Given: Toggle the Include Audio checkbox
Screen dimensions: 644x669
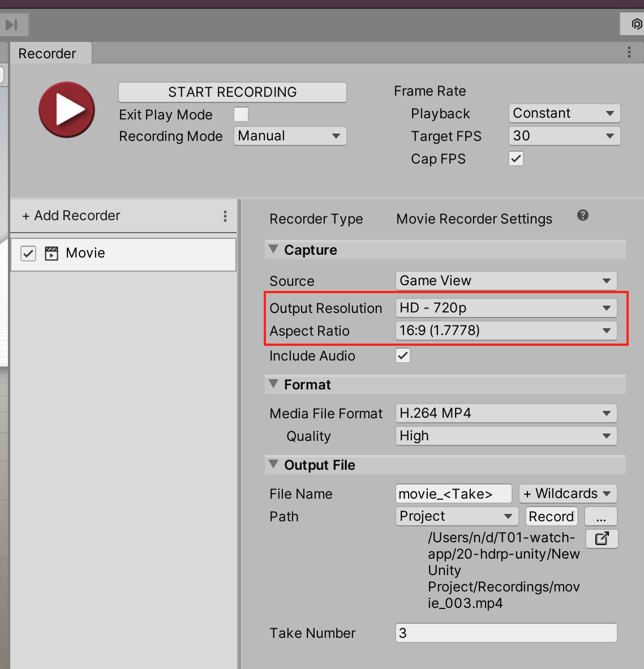Looking at the screenshot, I should pos(403,355).
